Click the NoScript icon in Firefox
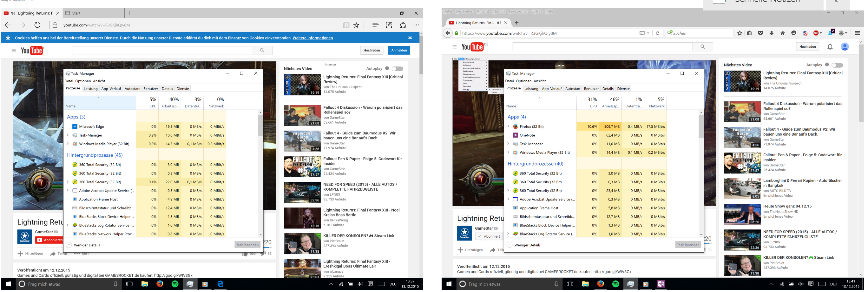 pyautogui.click(x=805, y=33)
